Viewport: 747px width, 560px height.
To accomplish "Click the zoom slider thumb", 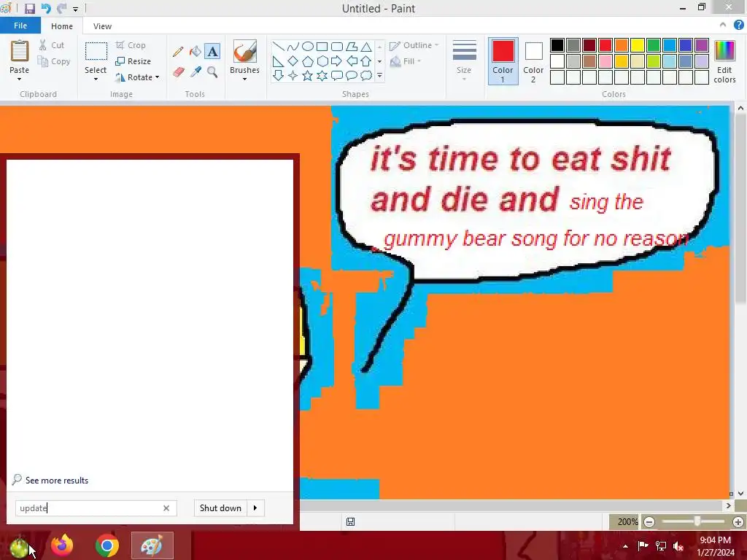I will pyautogui.click(x=697, y=522).
